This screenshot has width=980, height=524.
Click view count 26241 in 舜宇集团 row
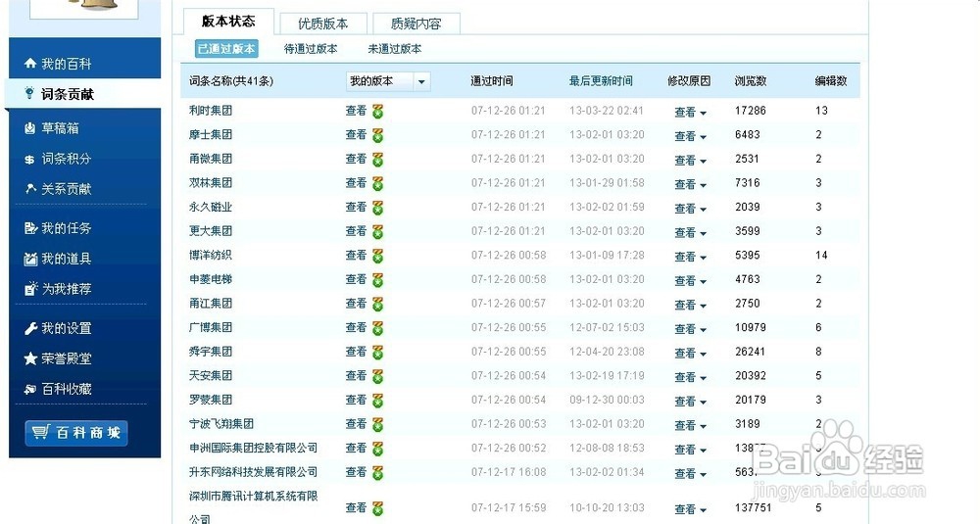(750, 352)
